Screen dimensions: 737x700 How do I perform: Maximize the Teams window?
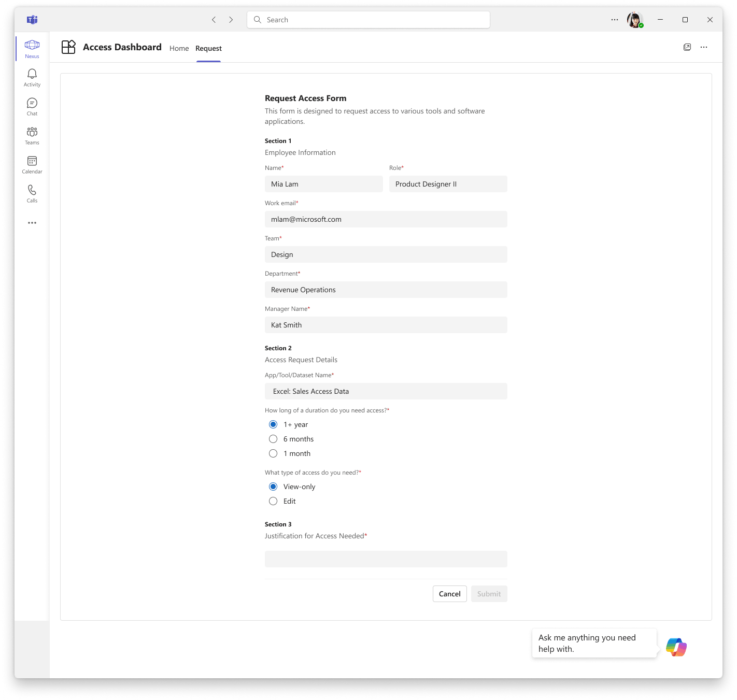[x=685, y=20]
